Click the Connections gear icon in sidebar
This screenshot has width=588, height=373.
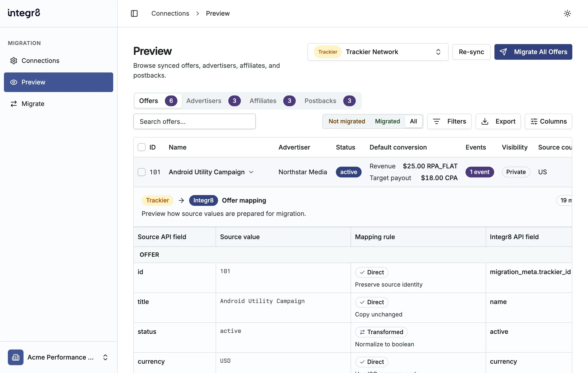pos(14,61)
